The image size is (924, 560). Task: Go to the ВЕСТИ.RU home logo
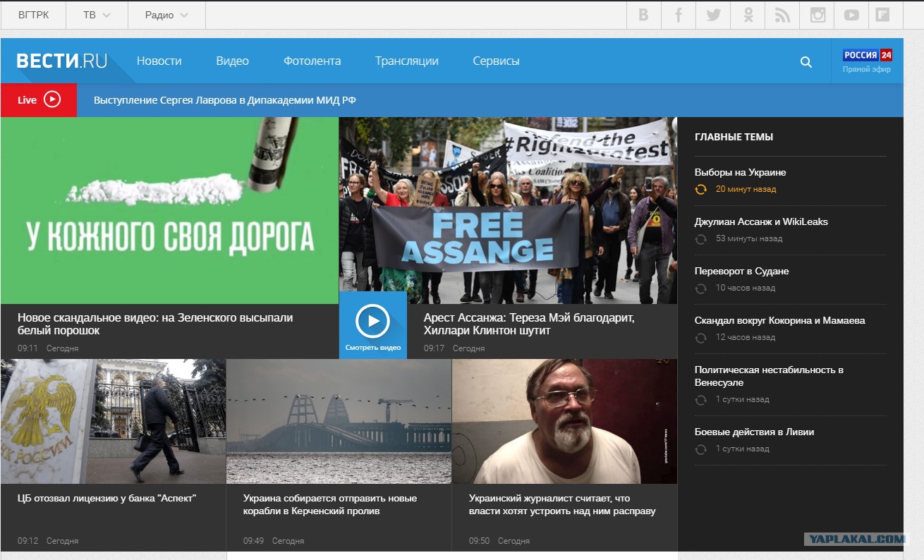pos(61,61)
